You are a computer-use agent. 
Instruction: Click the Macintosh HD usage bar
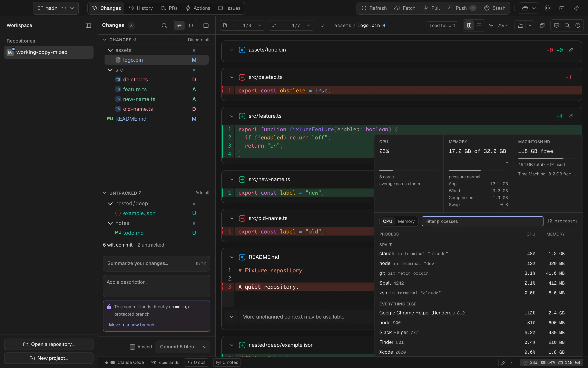[x=548, y=158]
